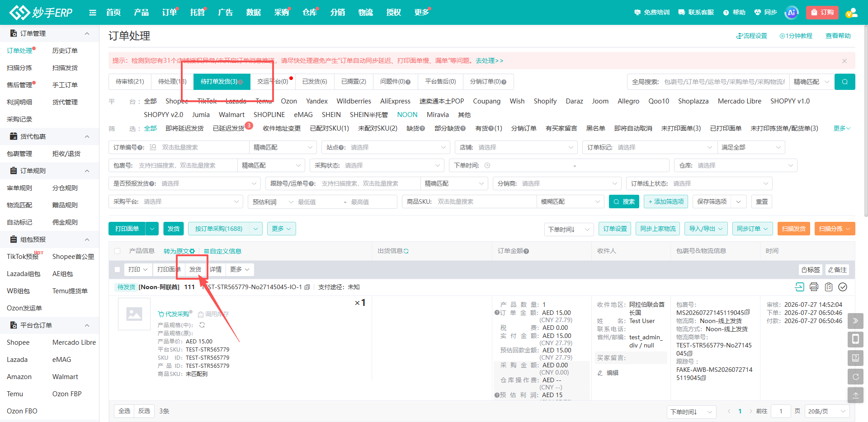Collapse the 订单管理 sidebar section
868x422 pixels.
coord(87,33)
